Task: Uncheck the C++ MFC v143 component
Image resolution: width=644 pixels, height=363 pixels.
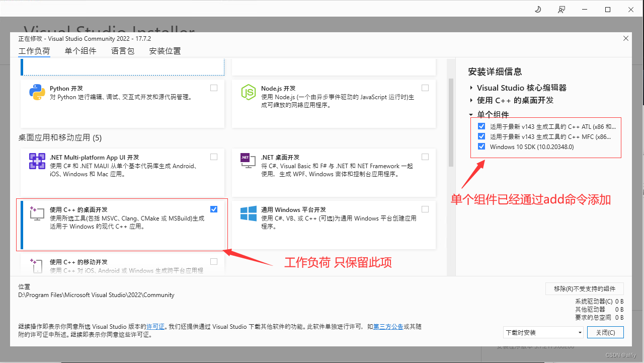Action: (481, 136)
